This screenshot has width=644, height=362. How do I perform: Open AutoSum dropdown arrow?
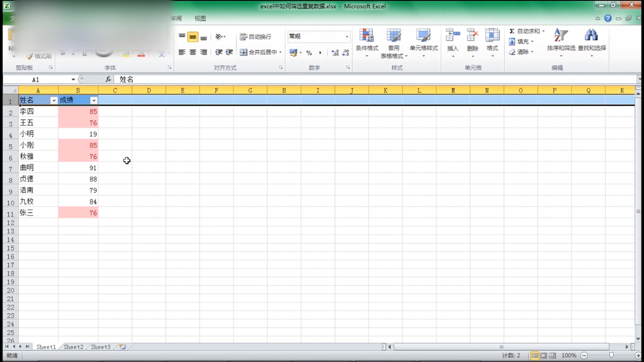click(x=543, y=31)
